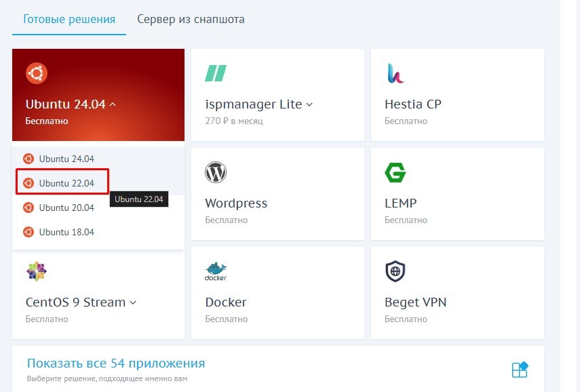Switch to the Готовые решения tab

click(x=69, y=19)
